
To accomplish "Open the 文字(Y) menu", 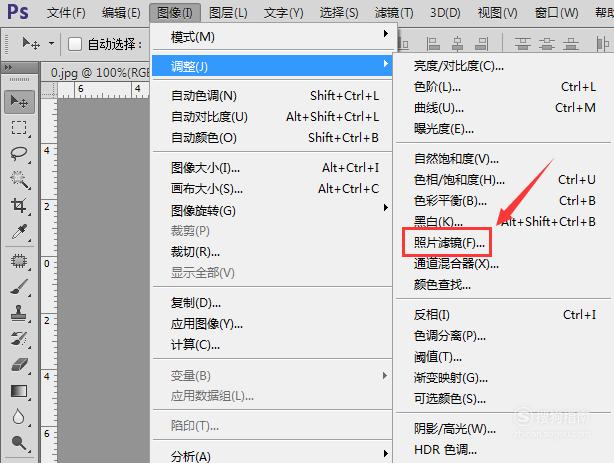I will click(x=284, y=13).
